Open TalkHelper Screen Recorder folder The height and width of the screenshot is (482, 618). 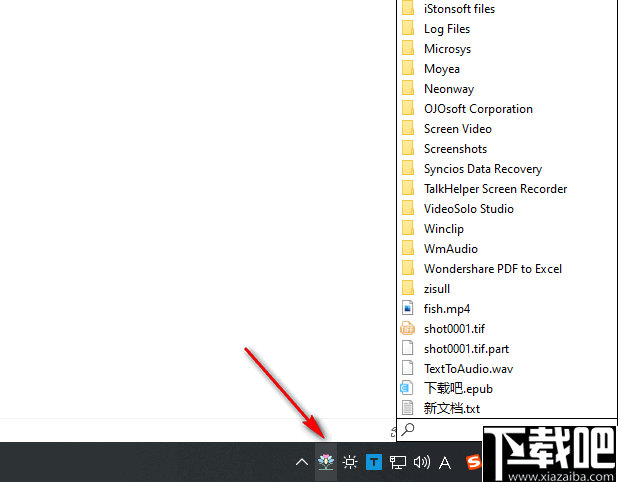[495, 189]
